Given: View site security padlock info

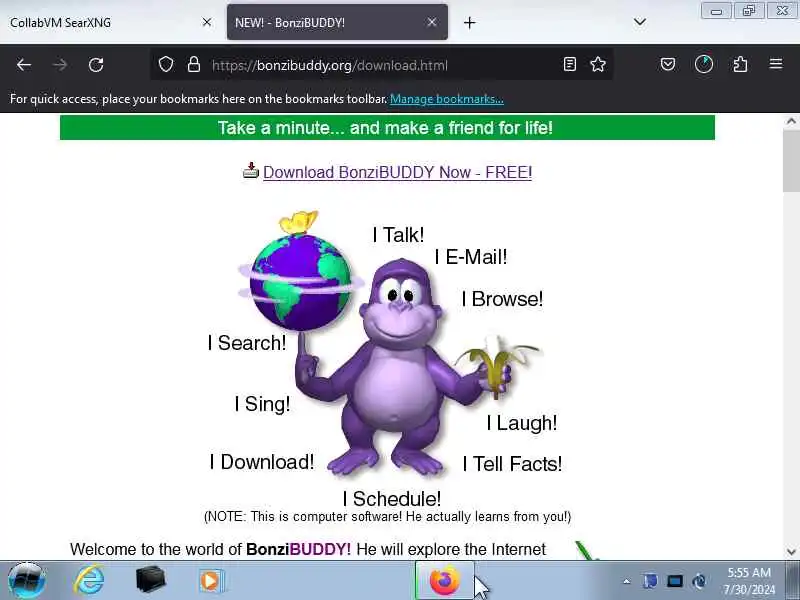Looking at the screenshot, I should click(x=194, y=64).
